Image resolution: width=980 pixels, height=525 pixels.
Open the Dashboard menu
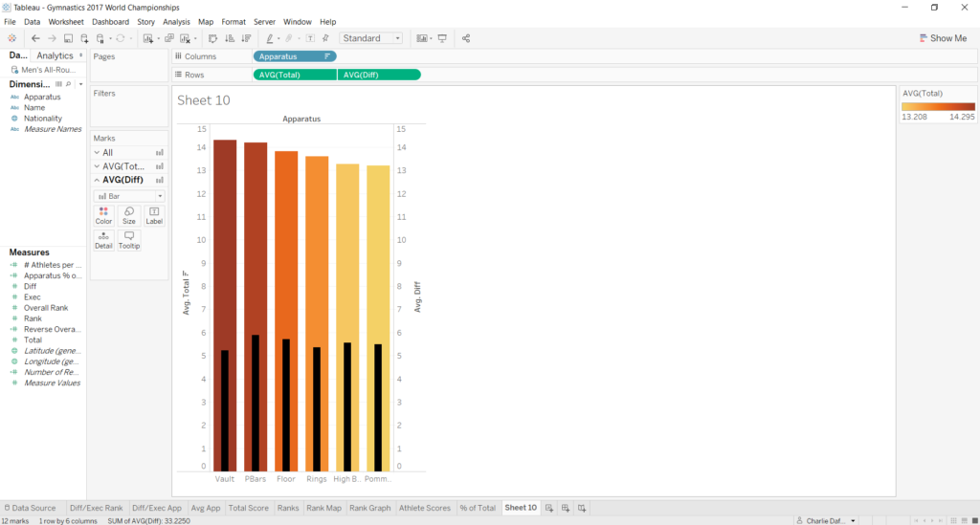tap(110, 22)
